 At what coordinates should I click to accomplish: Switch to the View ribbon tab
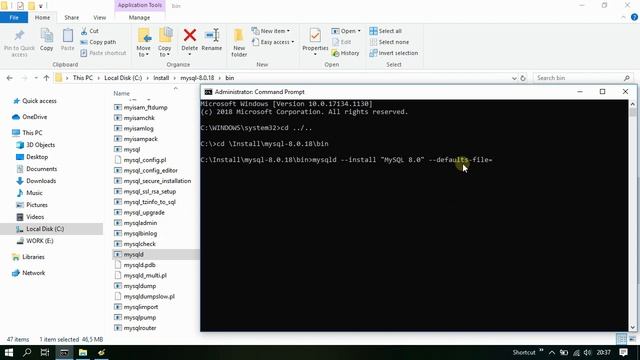tap(100, 18)
